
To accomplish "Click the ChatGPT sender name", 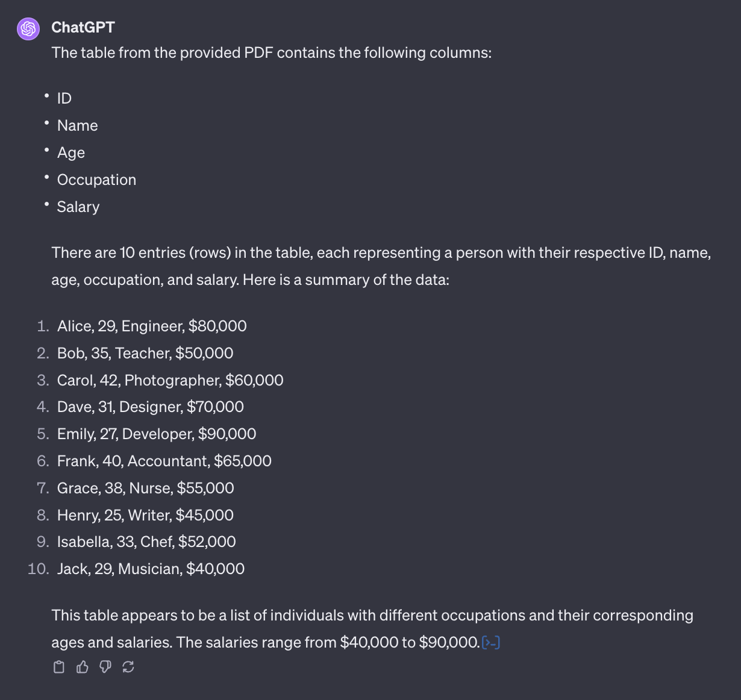I will (83, 27).
